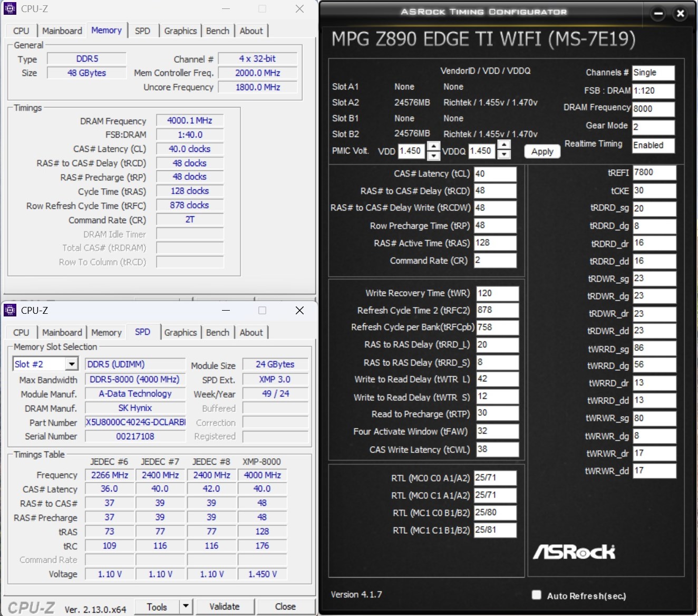Click the Write Recovery Time (tWR) field
698x616 pixels.
click(498, 294)
